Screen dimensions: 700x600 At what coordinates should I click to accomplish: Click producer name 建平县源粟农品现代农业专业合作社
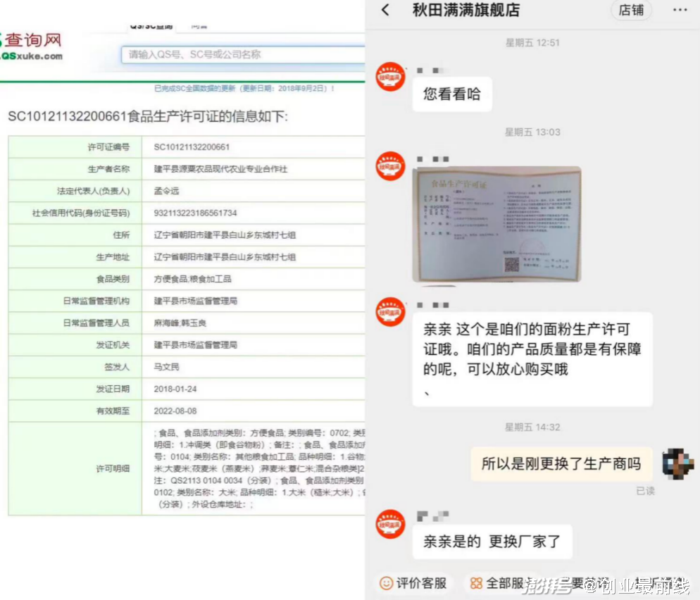[220, 169]
